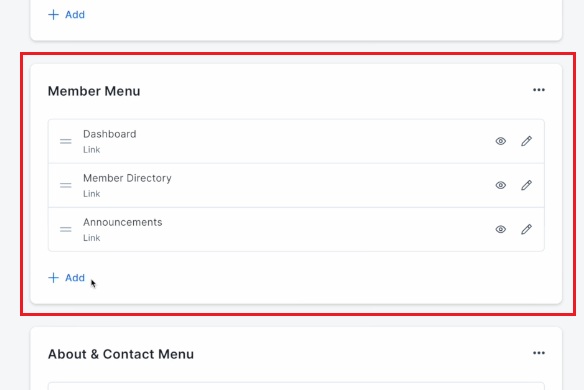
Task: Click plus icon in Member Menu card
Action: (53, 278)
